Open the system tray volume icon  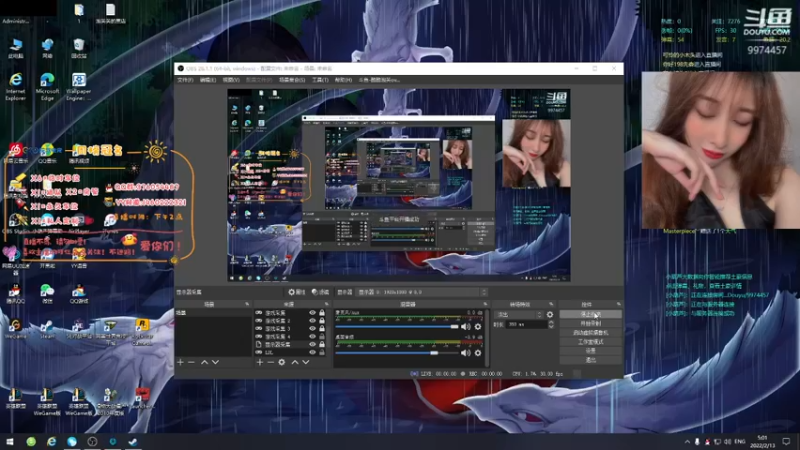click(x=727, y=441)
